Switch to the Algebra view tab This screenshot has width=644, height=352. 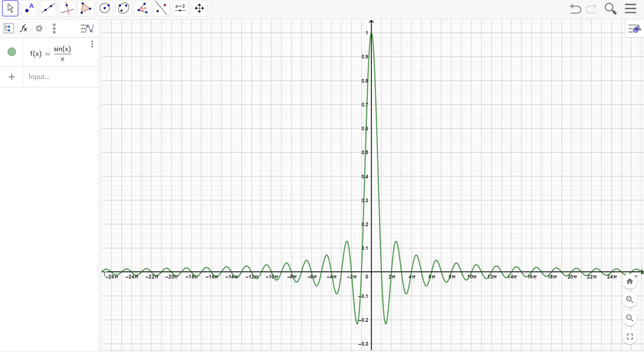click(x=8, y=29)
